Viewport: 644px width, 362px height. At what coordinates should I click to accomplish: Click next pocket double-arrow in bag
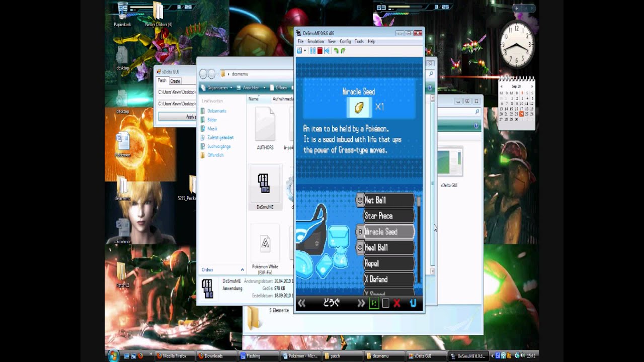point(361,303)
